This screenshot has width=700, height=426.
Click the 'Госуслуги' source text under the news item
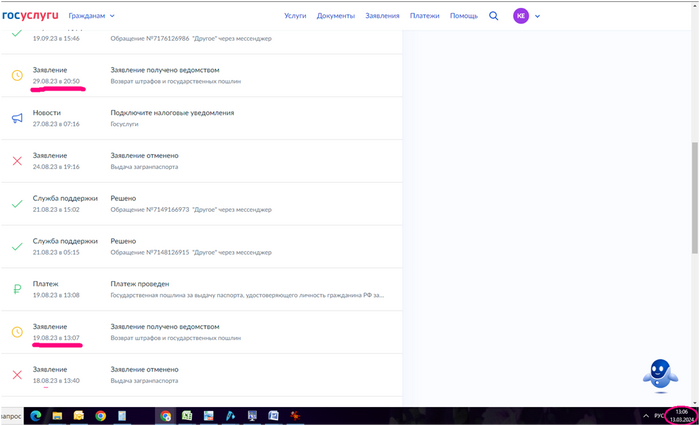124,124
